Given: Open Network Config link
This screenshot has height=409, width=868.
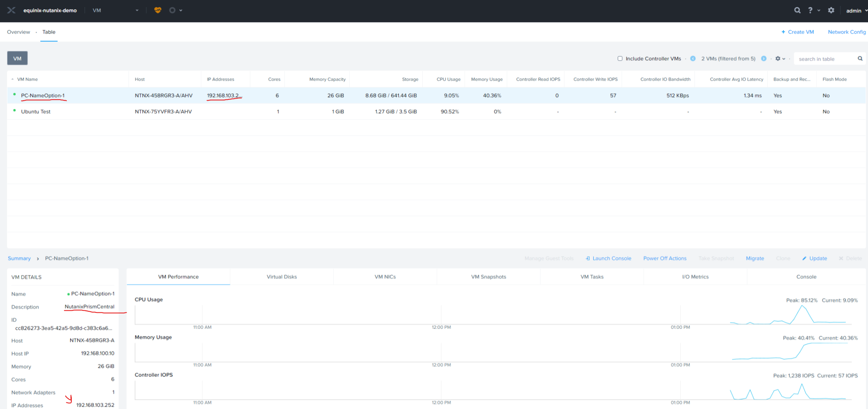Looking at the screenshot, I should click(847, 32).
